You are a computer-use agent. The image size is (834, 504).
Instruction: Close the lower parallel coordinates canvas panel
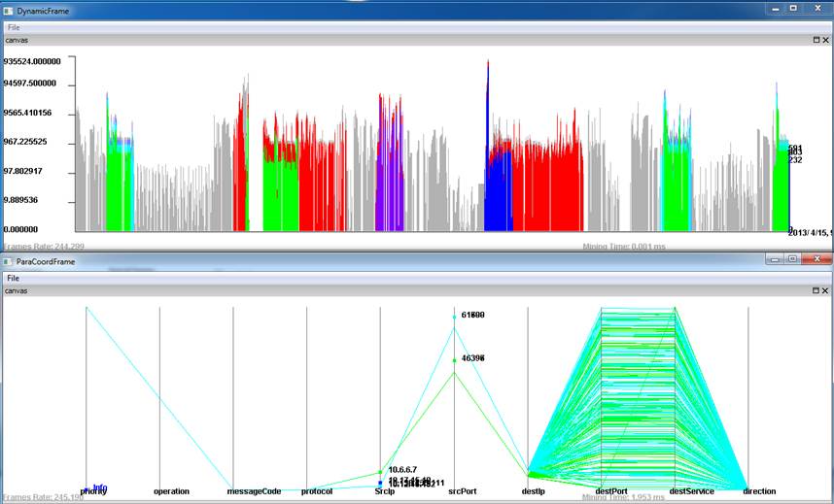826,290
